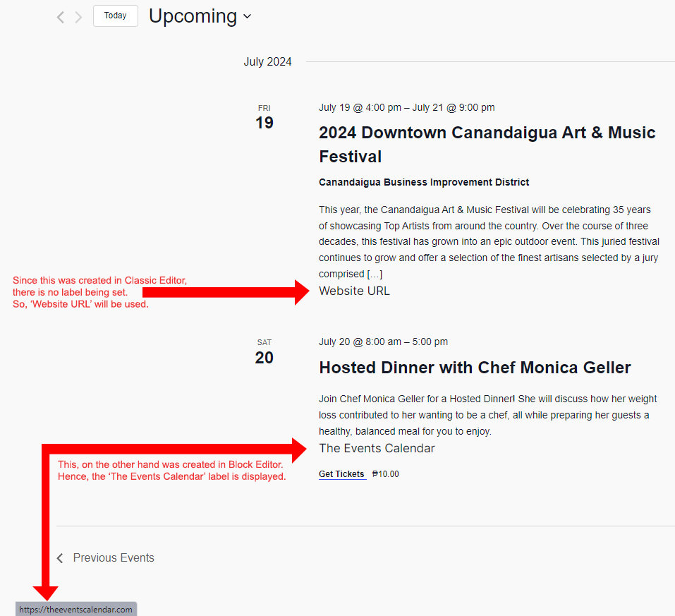Select the SAT 20 date marker
This screenshot has height=616, width=675.
[x=264, y=351]
